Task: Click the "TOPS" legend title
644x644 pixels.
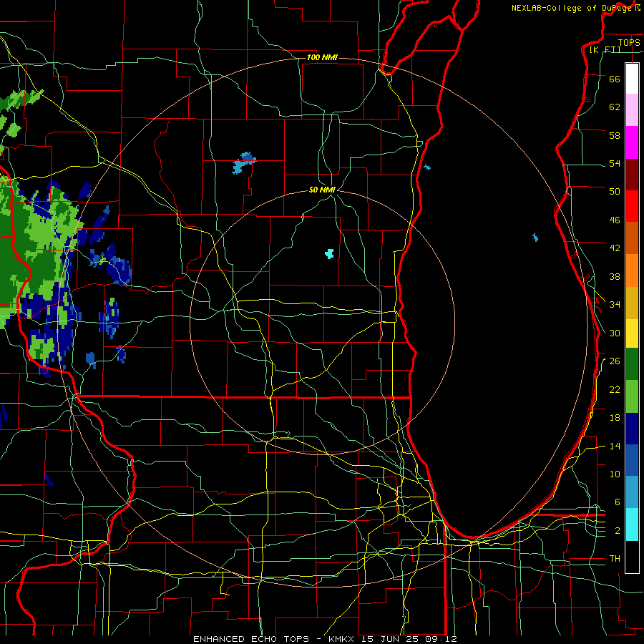Action: 629,43
